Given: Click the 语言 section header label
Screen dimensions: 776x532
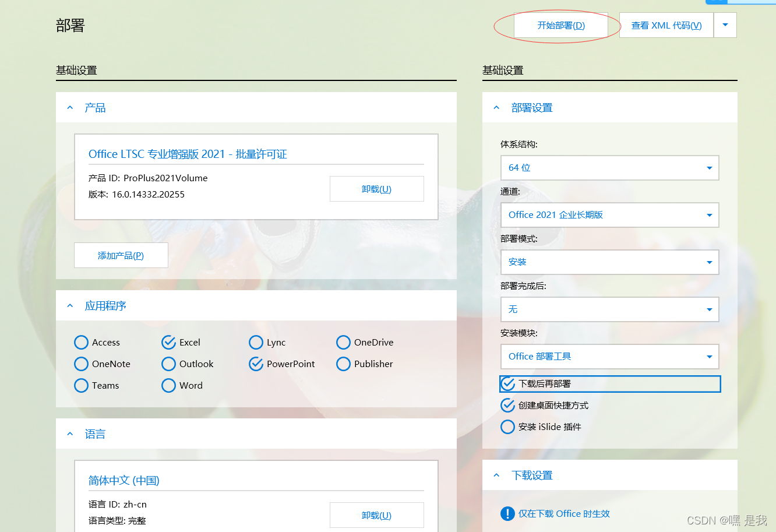Looking at the screenshot, I should (x=95, y=434).
